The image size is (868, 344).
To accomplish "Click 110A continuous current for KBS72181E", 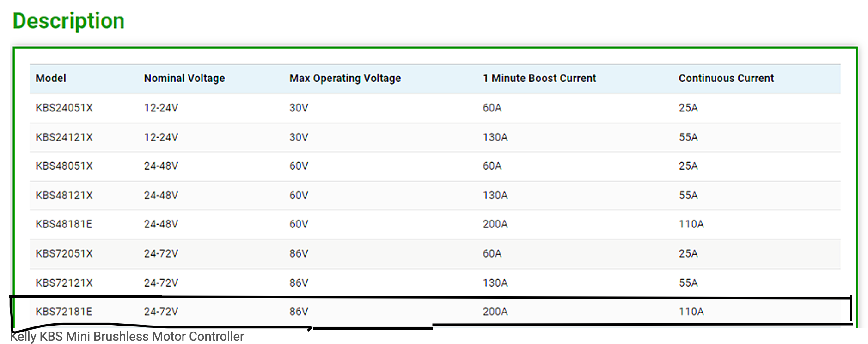I will (691, 312).
